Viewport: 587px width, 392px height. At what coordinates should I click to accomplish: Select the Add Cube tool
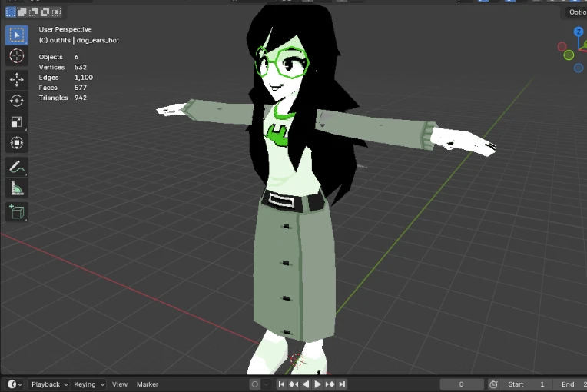point(17,212)
